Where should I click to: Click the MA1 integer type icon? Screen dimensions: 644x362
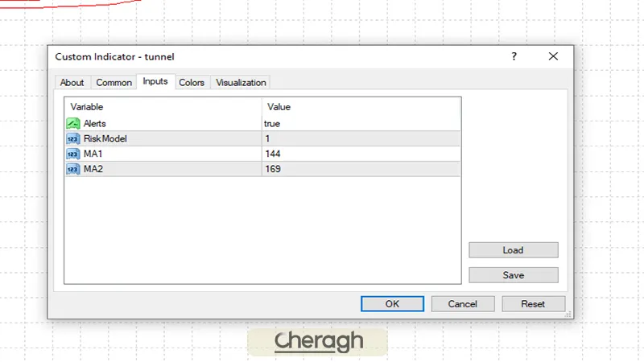(72, 154)
